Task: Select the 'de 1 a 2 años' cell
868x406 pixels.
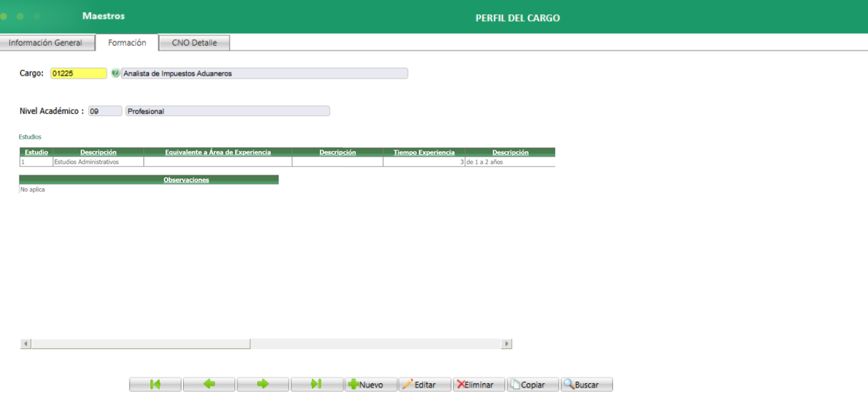Action: (x=510, y=162)
